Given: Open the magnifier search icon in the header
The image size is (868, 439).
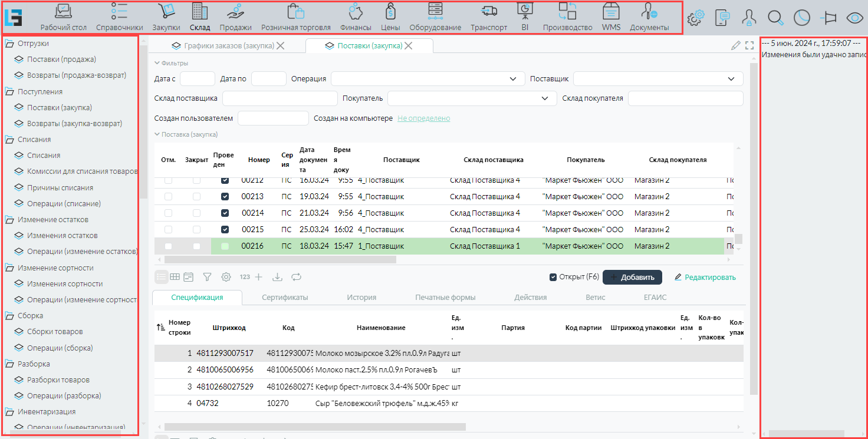Looking at the screenshot, I should pyautogui.click(x=775, y=18).
